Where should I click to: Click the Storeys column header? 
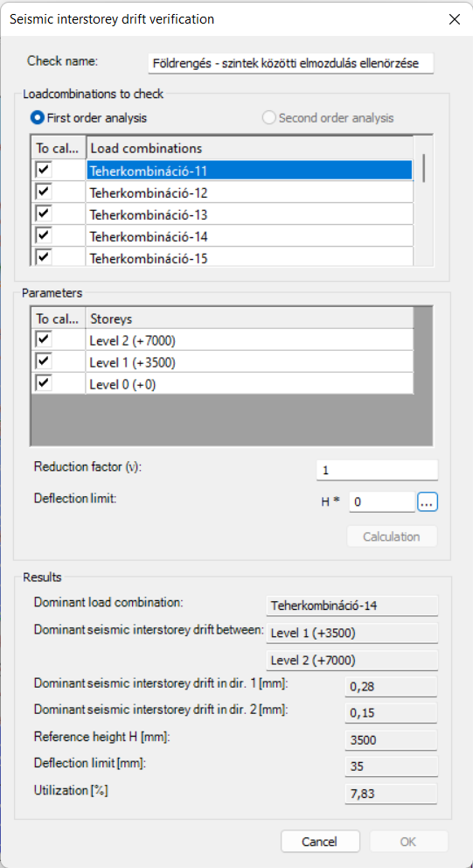pos(249,318)
